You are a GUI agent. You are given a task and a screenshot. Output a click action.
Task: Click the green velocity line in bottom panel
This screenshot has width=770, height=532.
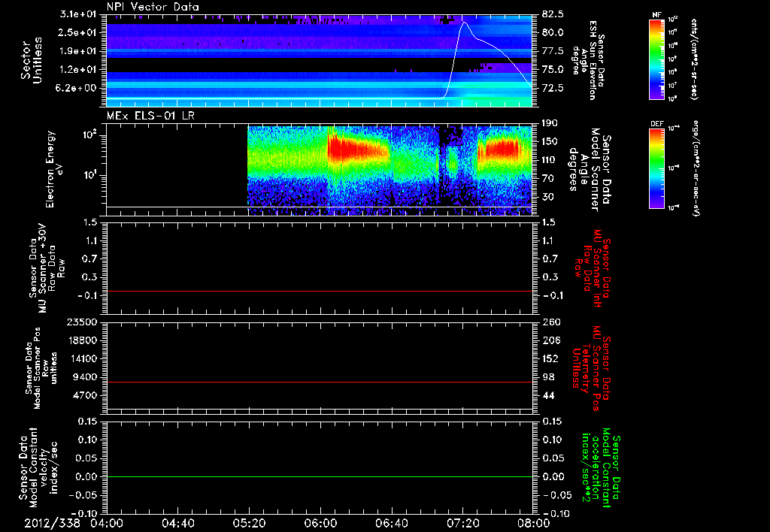[x=320, y=476]
